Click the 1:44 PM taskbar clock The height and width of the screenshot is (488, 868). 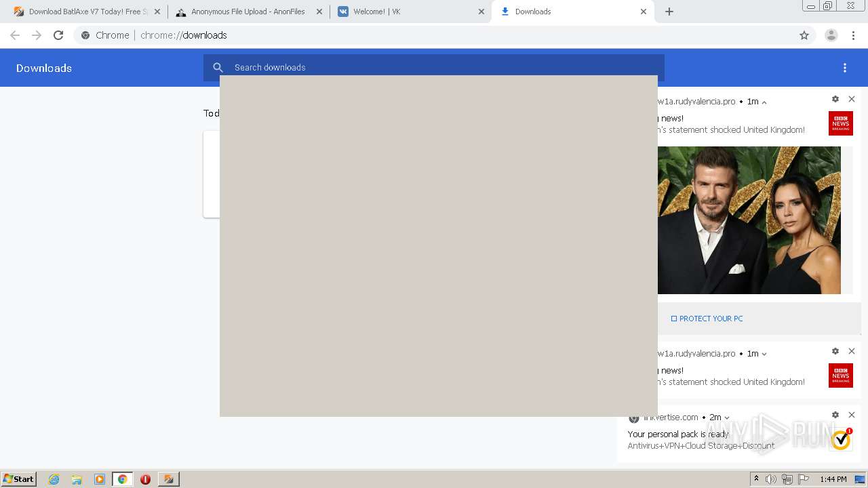pos(833,479)
